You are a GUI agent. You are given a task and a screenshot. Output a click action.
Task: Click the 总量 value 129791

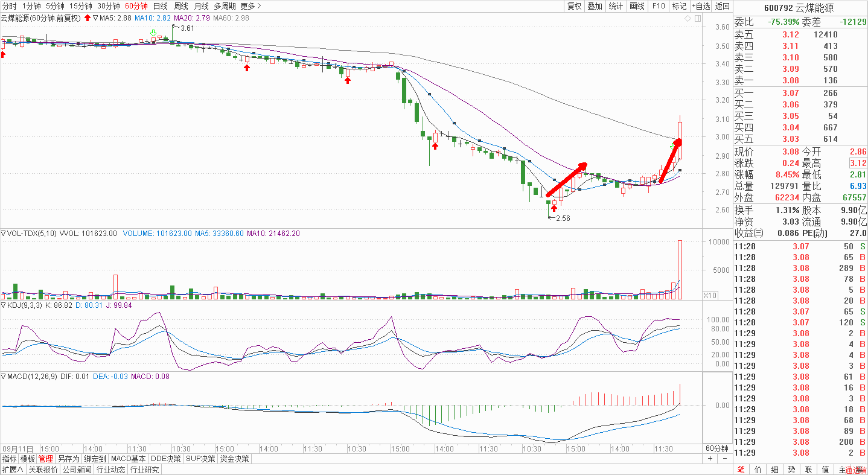coord(785,186)
